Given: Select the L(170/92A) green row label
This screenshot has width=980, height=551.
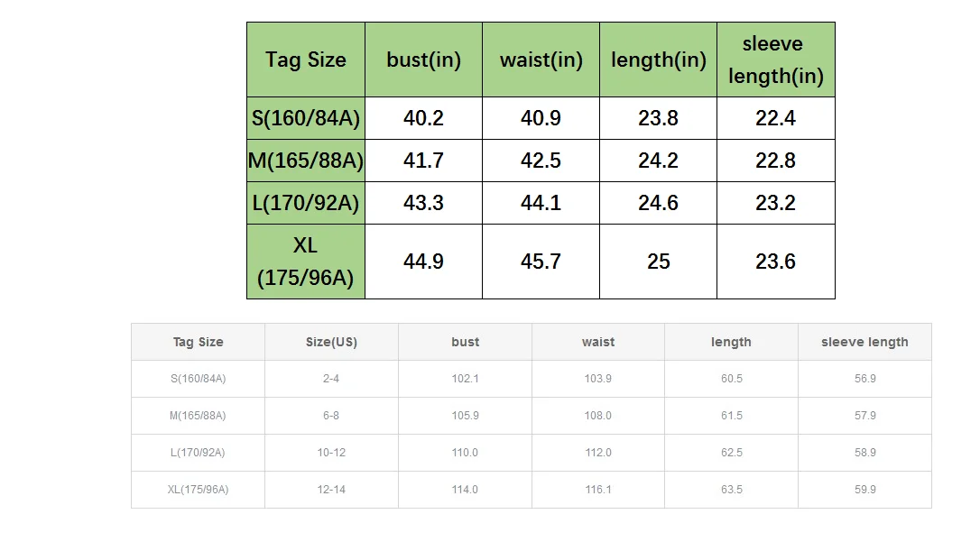Looking at the screenshot, I should (306, 203).
